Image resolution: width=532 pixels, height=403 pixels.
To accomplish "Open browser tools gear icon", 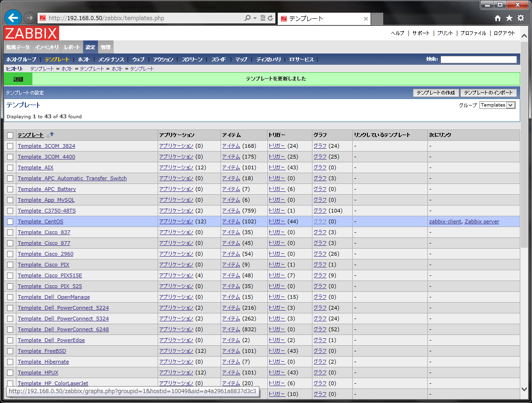I will [520, 18].
